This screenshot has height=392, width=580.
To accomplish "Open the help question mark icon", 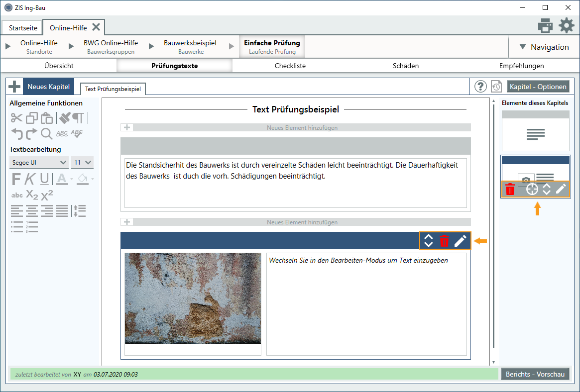I will coord(480,86).
